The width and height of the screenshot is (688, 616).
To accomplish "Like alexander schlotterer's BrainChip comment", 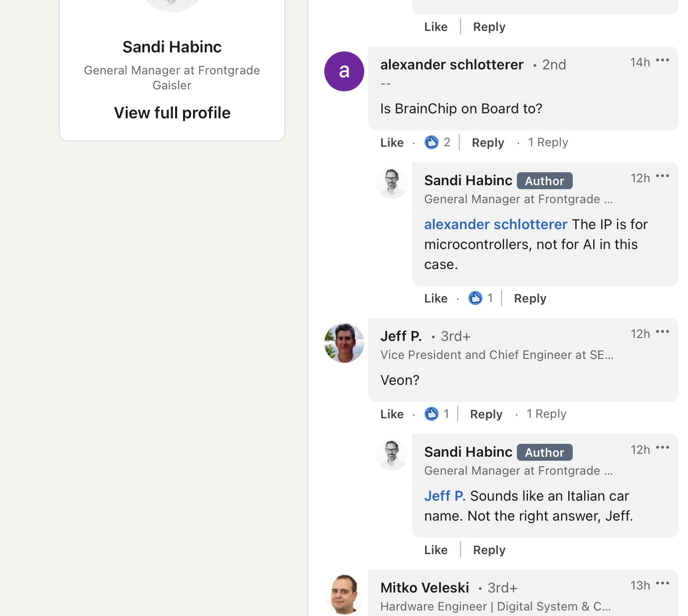I will click(x=392, y=143).
